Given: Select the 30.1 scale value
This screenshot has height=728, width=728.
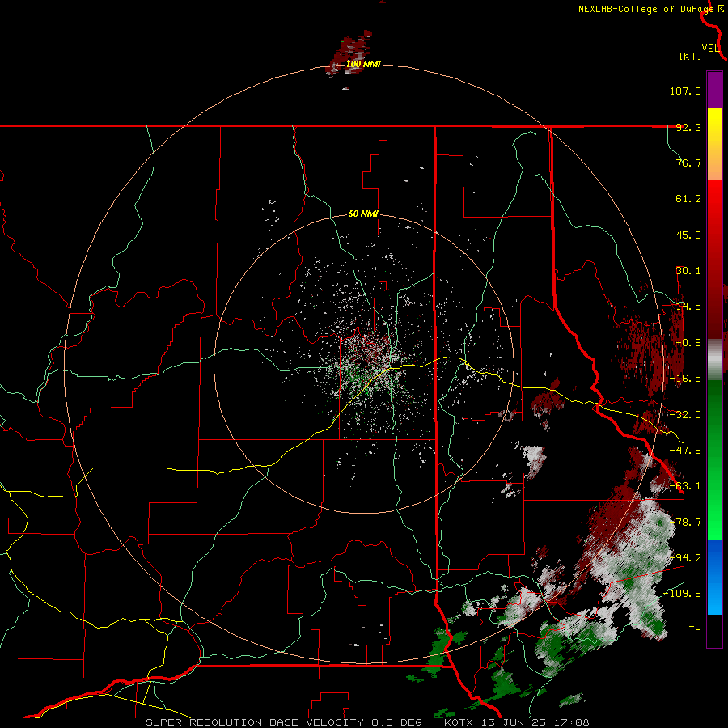Looking at the screenshot, I should coord(688,271).
